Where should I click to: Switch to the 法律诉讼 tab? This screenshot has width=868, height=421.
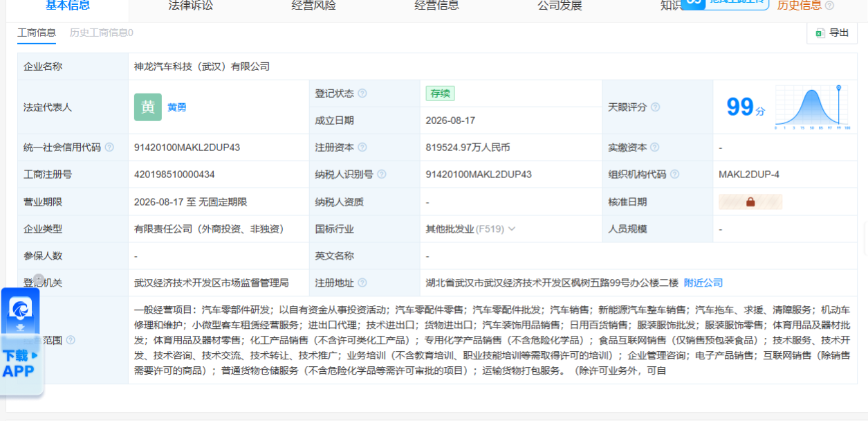[x=191, y=6]
